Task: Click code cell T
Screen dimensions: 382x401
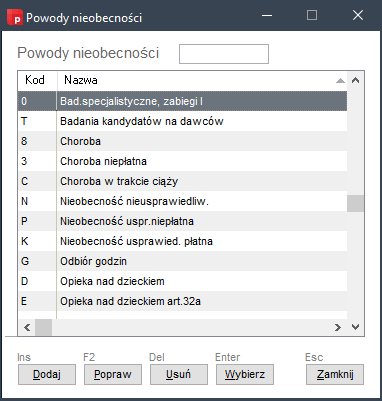Action: tap(37, 121)
